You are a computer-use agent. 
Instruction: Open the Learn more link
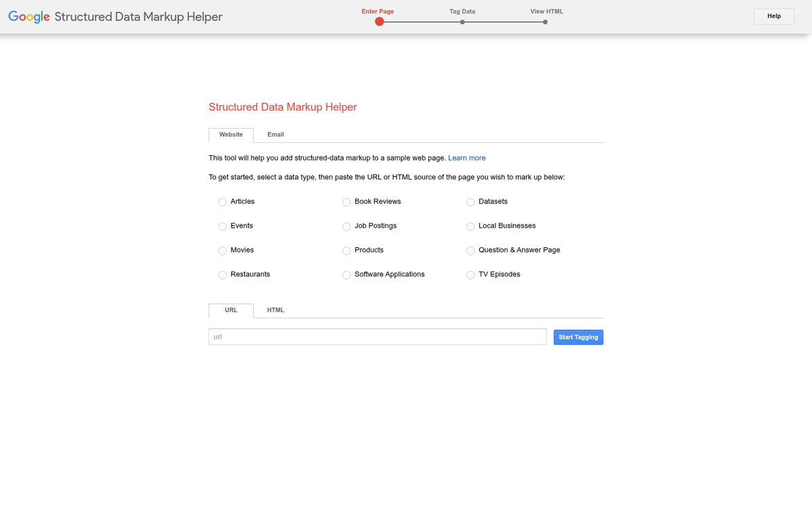[467, 158]
